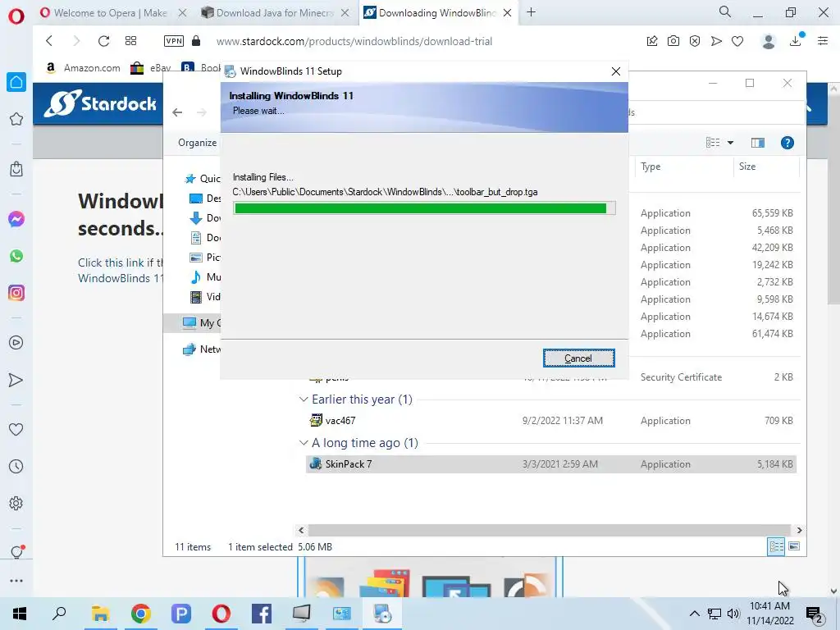Viewport: 840px width, 630px height.
Task: Click the address bar URL field
Action: click(x=354, y=41)
